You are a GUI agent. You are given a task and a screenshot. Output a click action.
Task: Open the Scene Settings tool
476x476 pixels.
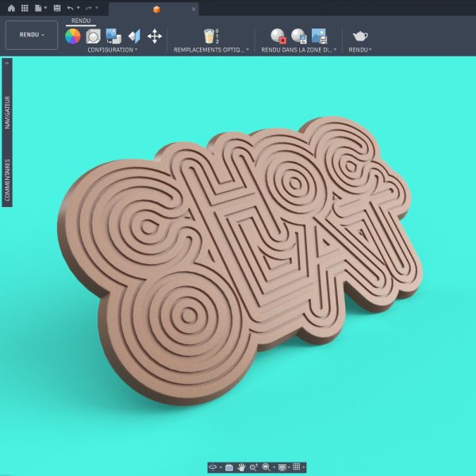point(93,36)
